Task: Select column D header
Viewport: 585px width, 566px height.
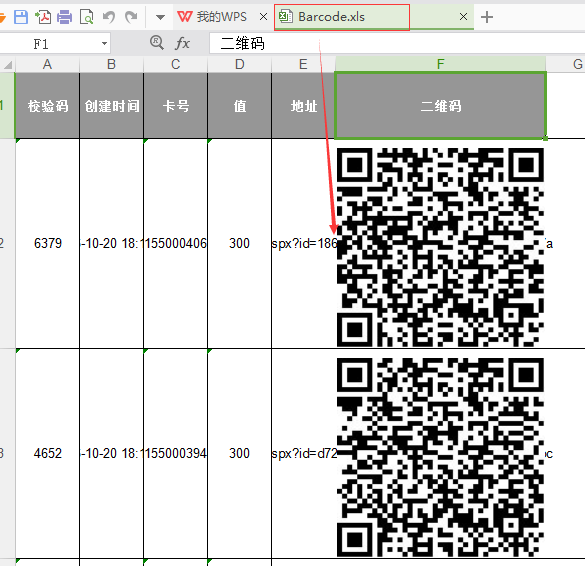Action: 240,65
